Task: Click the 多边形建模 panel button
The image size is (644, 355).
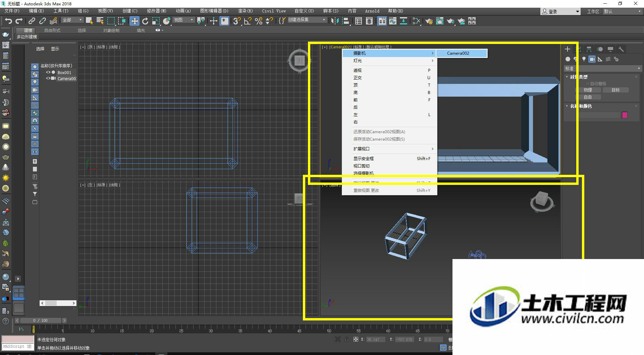Action: click(27, 37)
